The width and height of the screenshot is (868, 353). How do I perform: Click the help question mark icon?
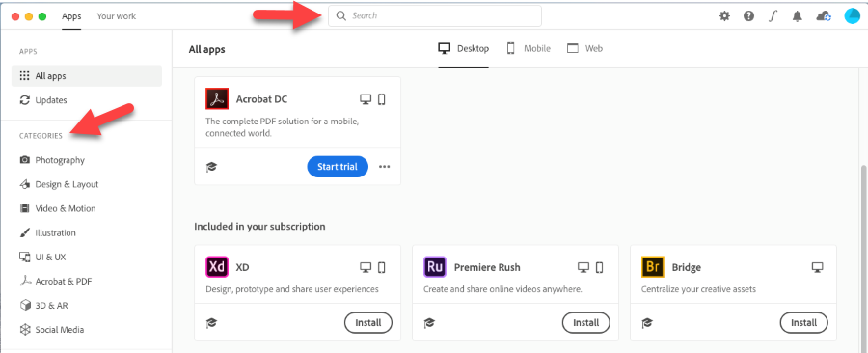[749, 16]
